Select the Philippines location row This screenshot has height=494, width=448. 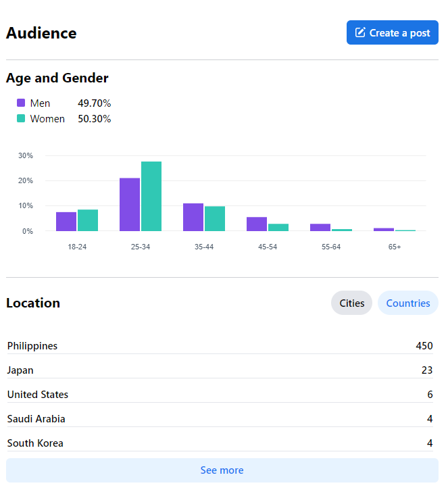point(220,346)
